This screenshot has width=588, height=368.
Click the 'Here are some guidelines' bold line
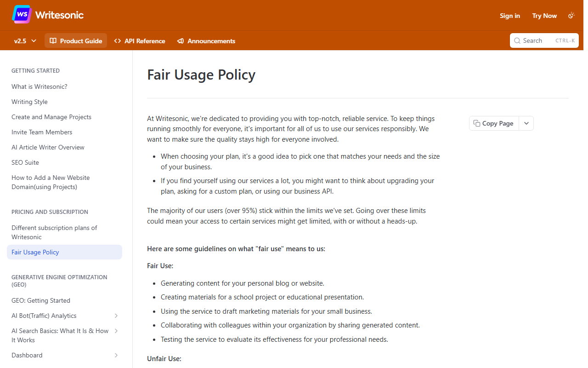pos(236,248)
